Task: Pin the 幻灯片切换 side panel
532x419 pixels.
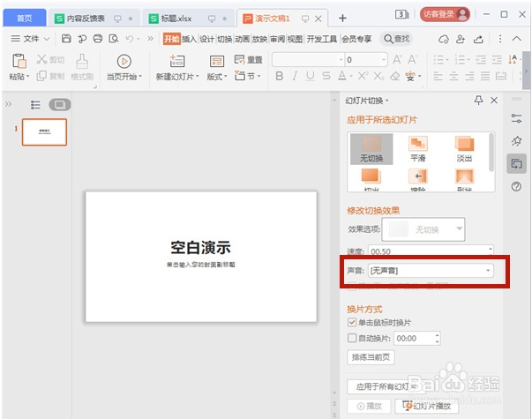Action: point(478,100)
